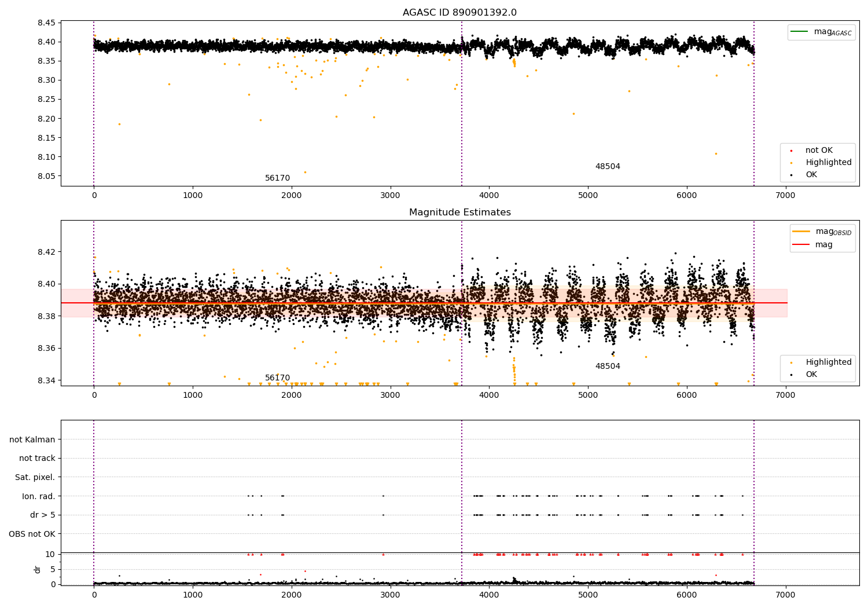Click the OK legend marker in Magnitude Estimates plot

(x=791, y=375)
